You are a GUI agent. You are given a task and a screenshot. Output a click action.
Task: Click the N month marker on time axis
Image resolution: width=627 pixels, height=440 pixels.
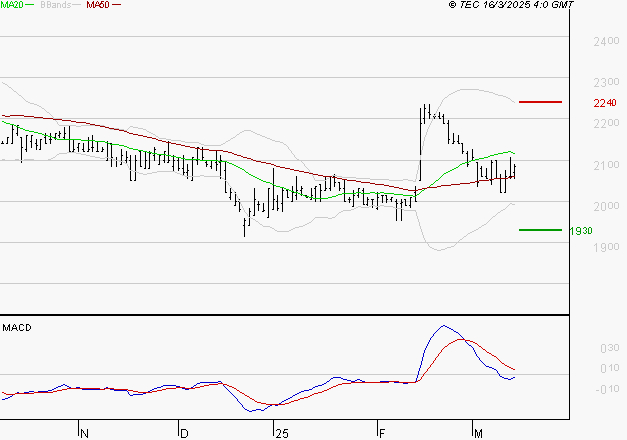coord(84,433)
